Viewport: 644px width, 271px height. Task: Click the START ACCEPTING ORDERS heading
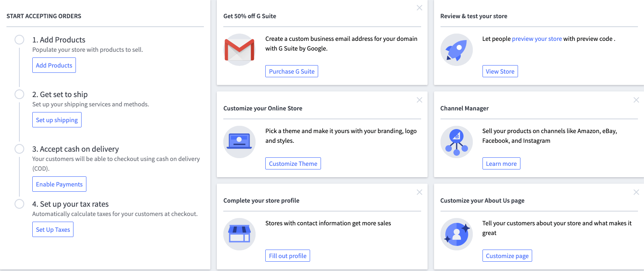(44, 16)
